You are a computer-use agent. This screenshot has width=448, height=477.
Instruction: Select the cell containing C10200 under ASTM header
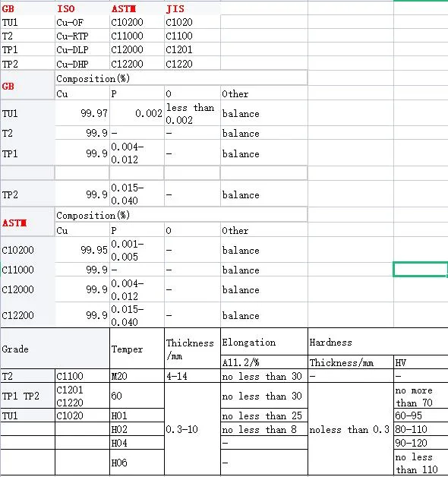coord(137,22)
